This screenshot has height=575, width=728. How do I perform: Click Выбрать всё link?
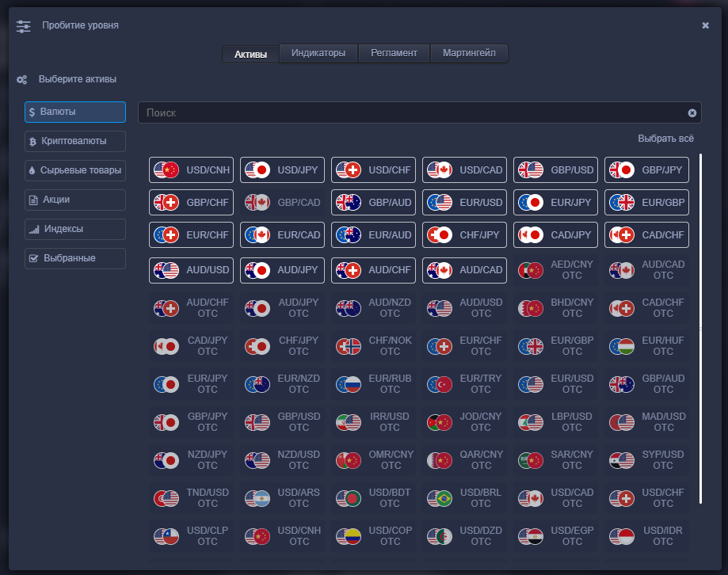click(x=665, y=139)
